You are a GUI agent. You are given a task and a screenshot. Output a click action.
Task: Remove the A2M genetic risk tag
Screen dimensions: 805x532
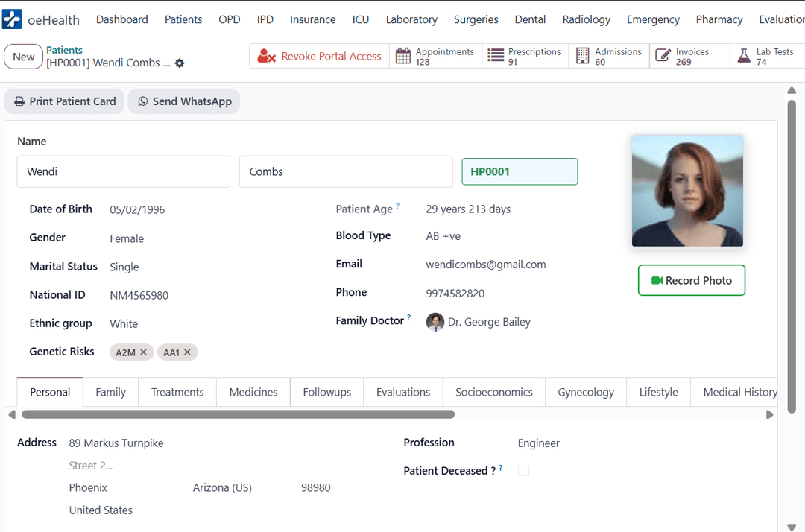144,352
